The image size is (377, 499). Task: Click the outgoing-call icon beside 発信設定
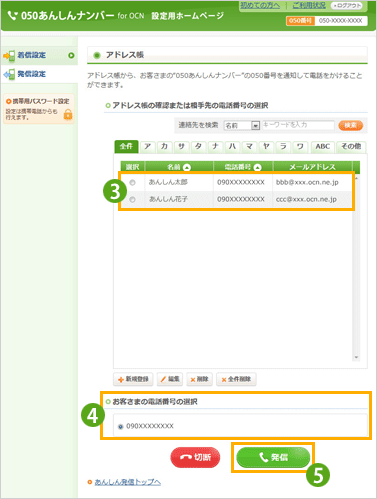coord(9,74)
